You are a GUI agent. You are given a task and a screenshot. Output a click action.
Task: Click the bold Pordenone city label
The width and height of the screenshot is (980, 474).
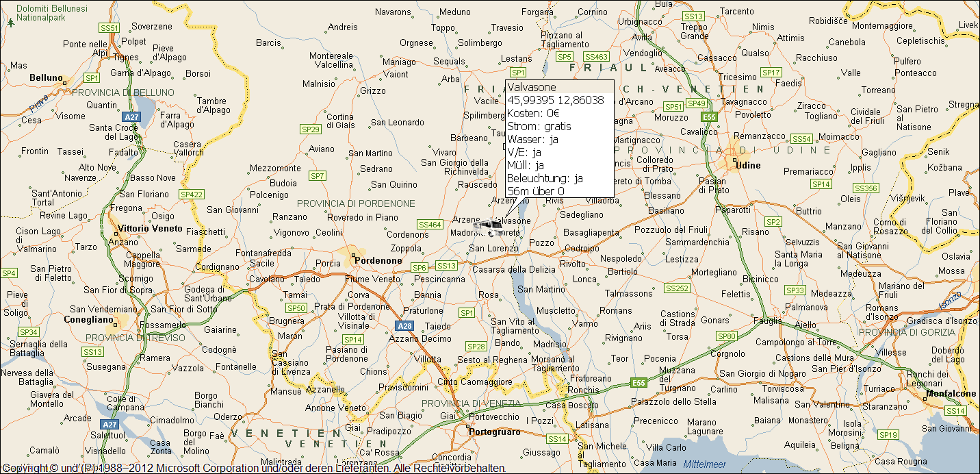point(378,260)
